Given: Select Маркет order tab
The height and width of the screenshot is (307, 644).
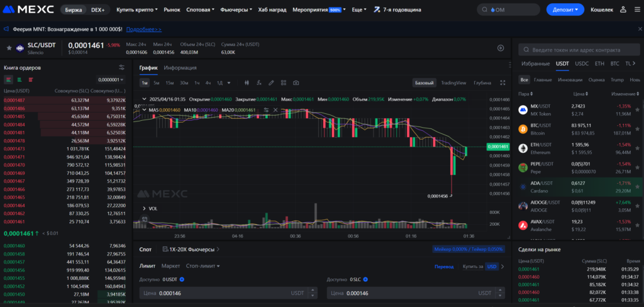Looking at the screenshot, I should 170,266.
